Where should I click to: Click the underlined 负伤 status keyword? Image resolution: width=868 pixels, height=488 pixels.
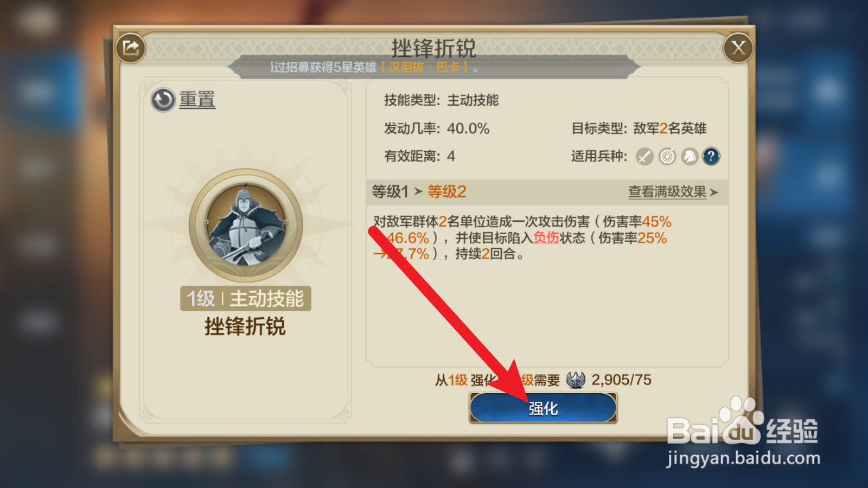546,238
